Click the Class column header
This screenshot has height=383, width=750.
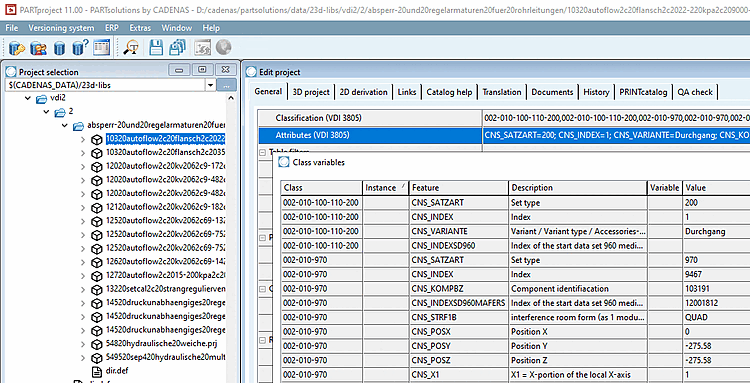point(321,188)
